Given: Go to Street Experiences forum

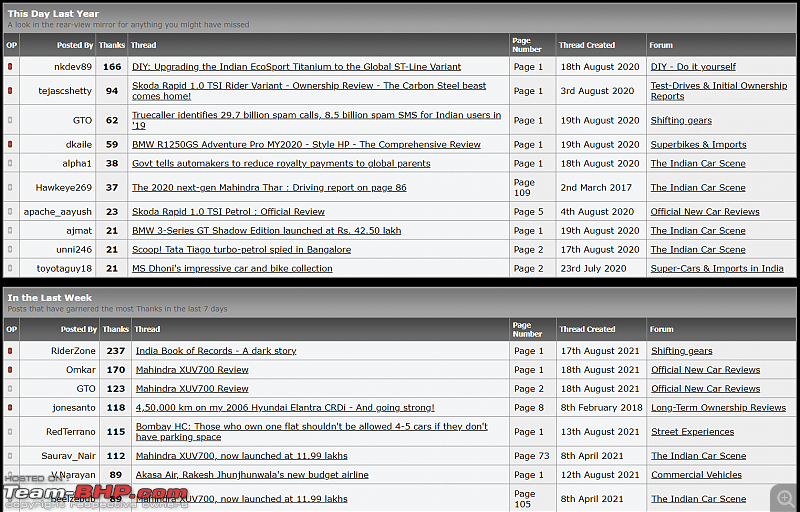Looking at the screenshot, I should click(692, 431).
